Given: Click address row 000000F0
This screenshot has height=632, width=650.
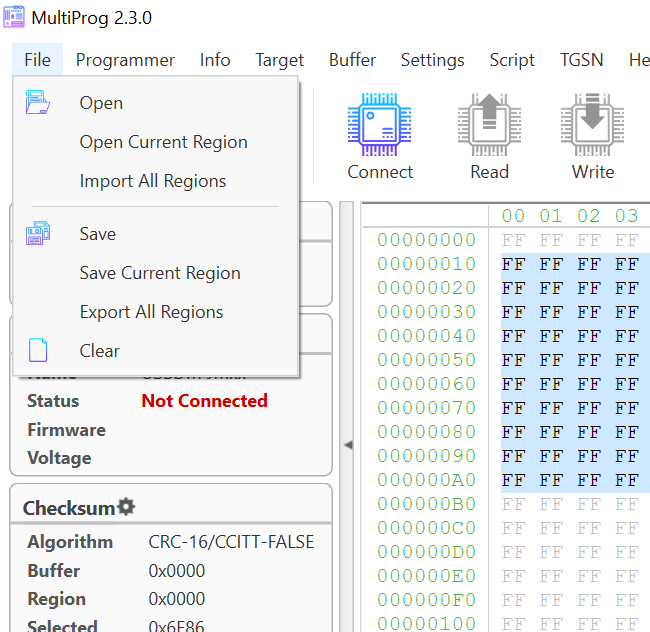Looking at the screenshot, I should pos(426,600).
